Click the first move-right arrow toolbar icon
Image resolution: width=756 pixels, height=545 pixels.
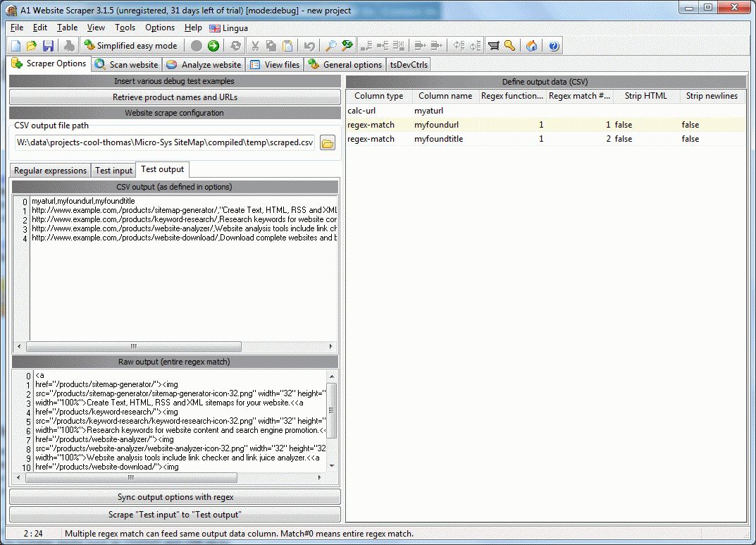pyautogui.click(x=420, y=46)
